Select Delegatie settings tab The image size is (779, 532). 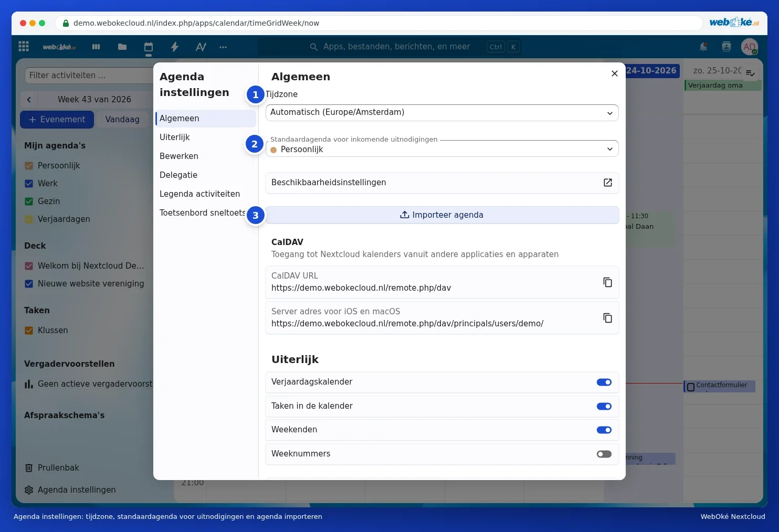[205, 175]
